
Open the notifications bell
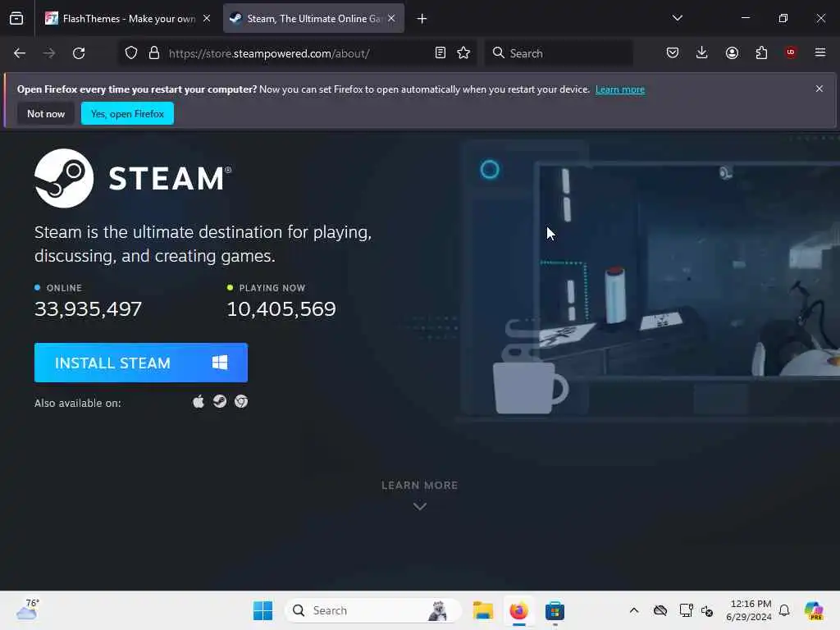[x=784, y=610]
